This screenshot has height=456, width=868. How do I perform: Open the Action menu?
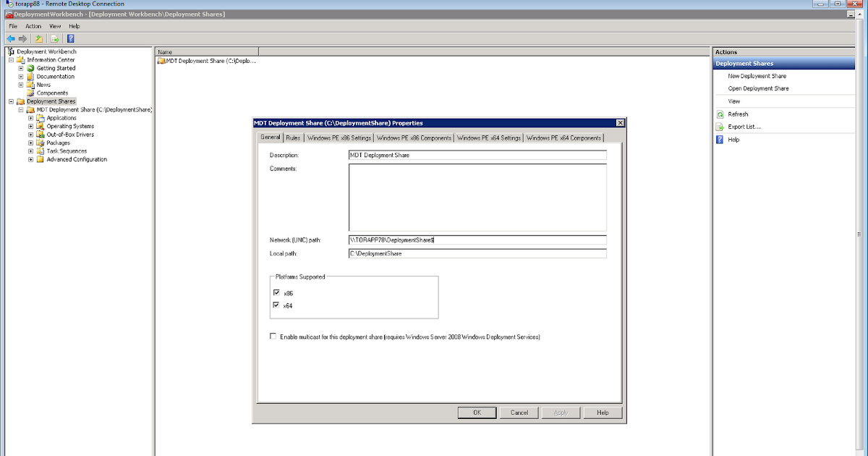(33, 26)
